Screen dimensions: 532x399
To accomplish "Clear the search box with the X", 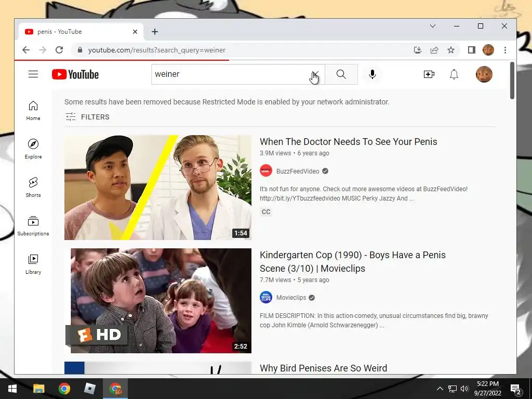I will coord(315,74).
